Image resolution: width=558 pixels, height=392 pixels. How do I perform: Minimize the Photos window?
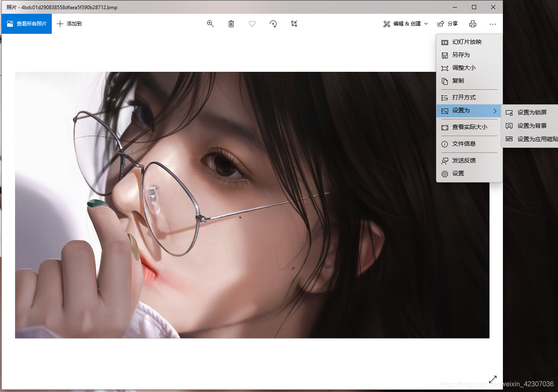[455, 7]
